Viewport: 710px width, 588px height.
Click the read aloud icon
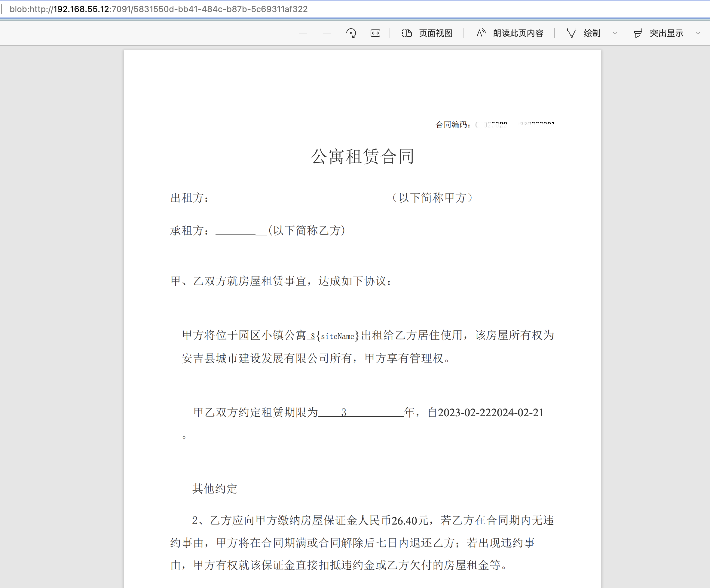pyautogui.click(x=481, y=33)
